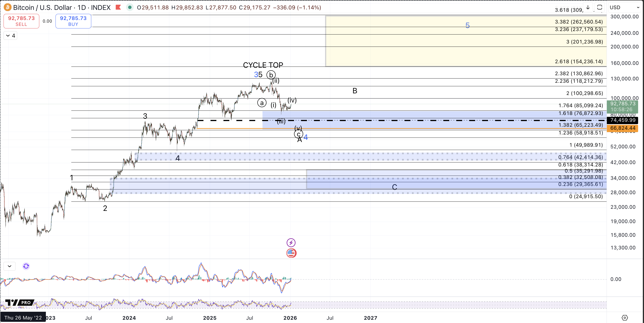Click the CYCLE TOP text annotation
The width and height of the screenshot is (644, 323).
tap(263, 65)
